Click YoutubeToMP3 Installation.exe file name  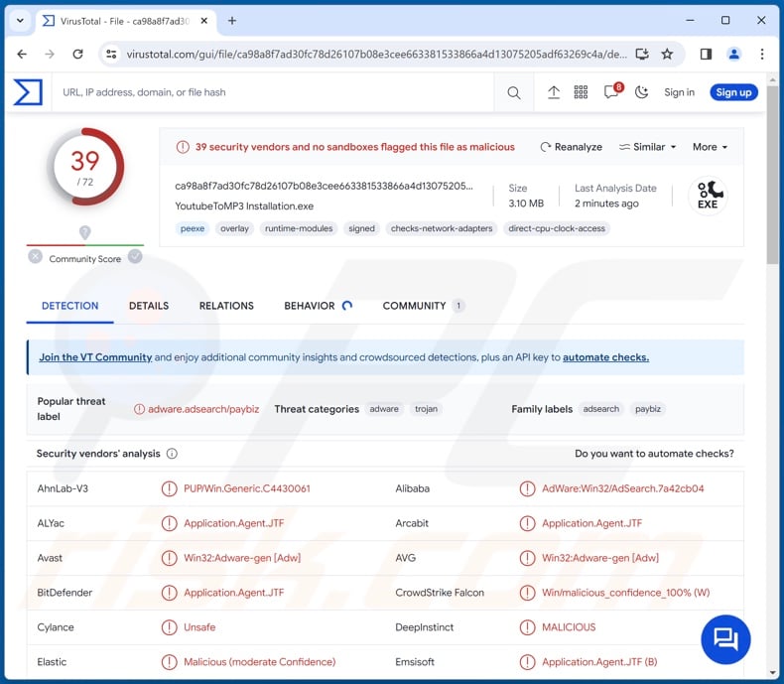244,206
